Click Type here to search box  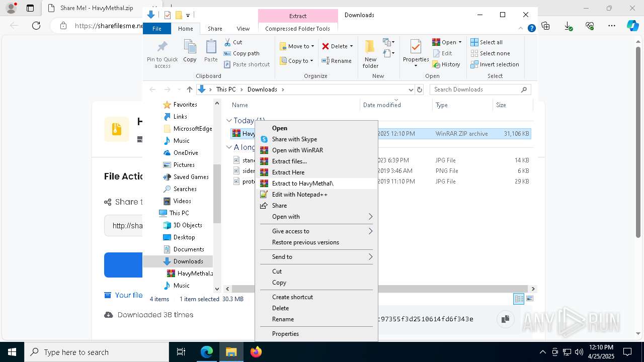[97, 352]
